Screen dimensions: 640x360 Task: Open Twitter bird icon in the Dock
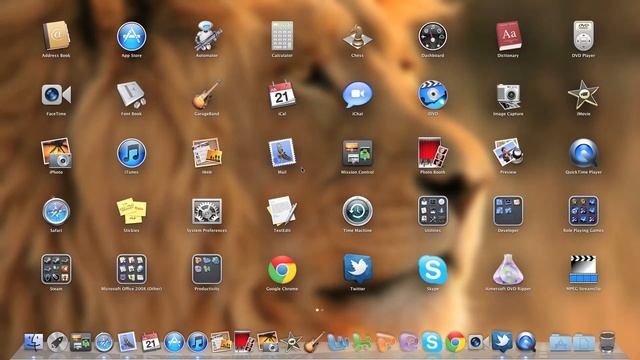pyautogui.click(x=502, y=341)
